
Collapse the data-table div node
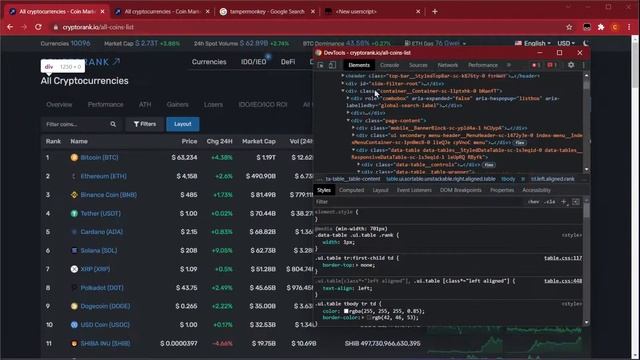pos(353,150)
